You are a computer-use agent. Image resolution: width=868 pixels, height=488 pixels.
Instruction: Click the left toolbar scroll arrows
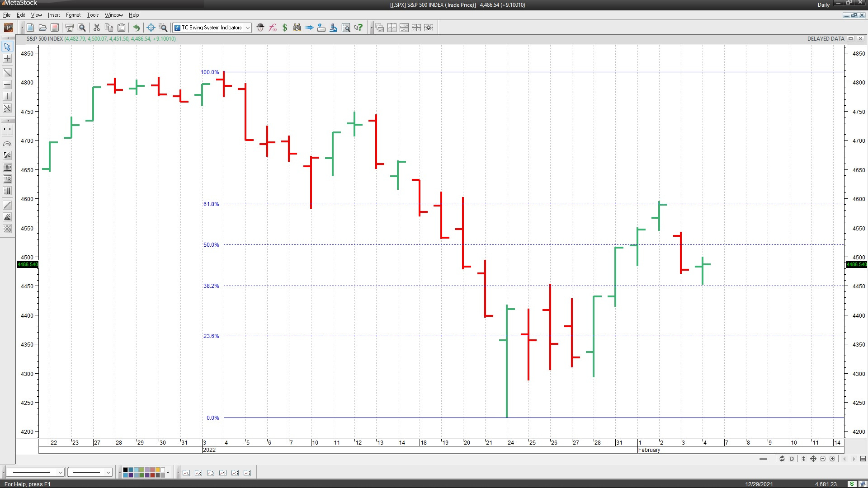tap(7, 129)
